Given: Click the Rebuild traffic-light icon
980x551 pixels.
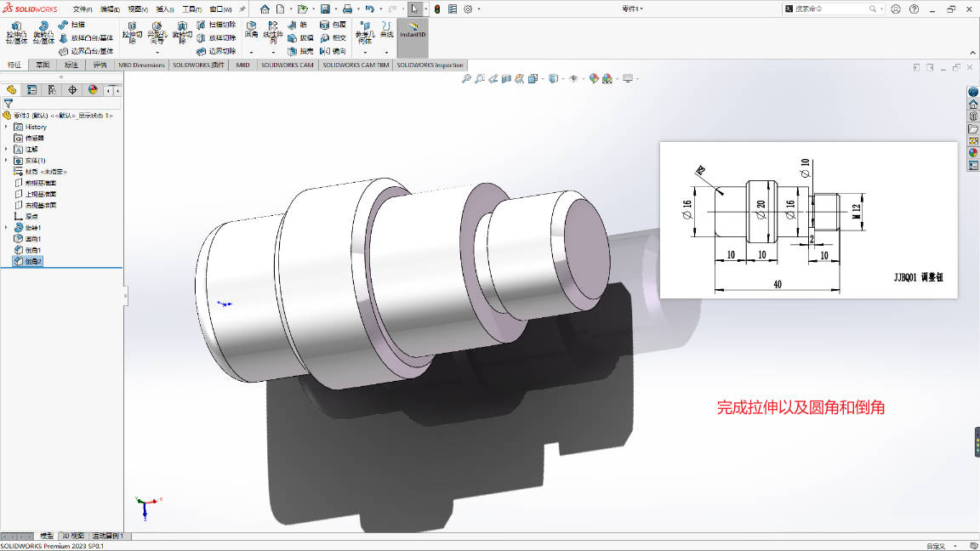Looking at the screenshot, I should [x=437, y=9].
